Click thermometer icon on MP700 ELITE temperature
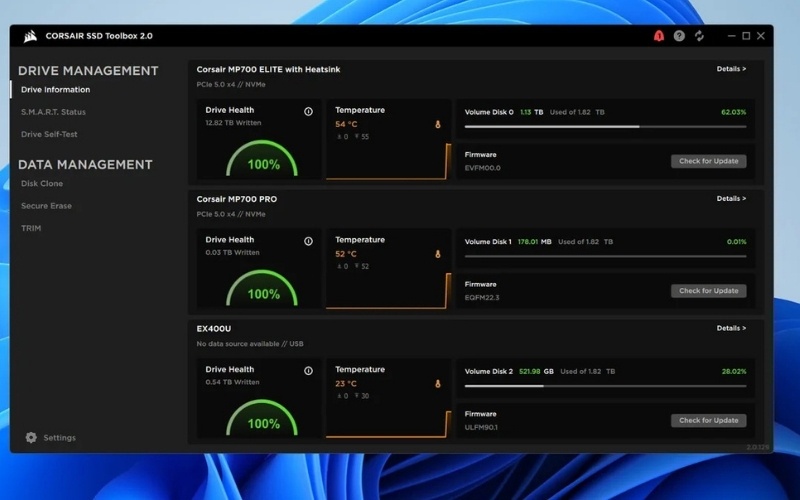 click(437, 125)
